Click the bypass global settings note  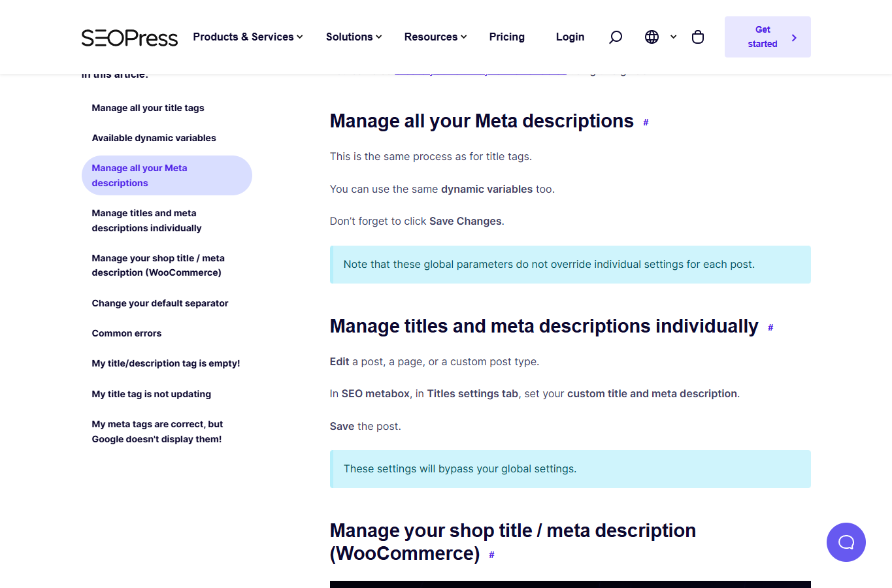(570, 469)
